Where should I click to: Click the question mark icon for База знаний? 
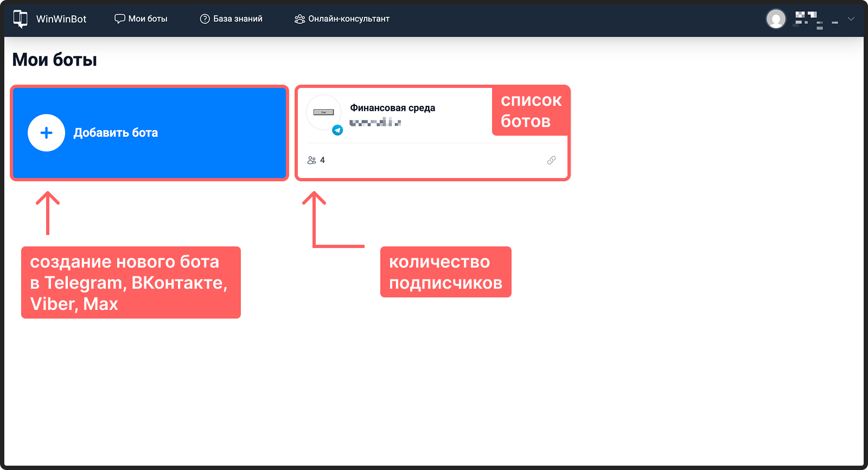click(x=205, y=19)
